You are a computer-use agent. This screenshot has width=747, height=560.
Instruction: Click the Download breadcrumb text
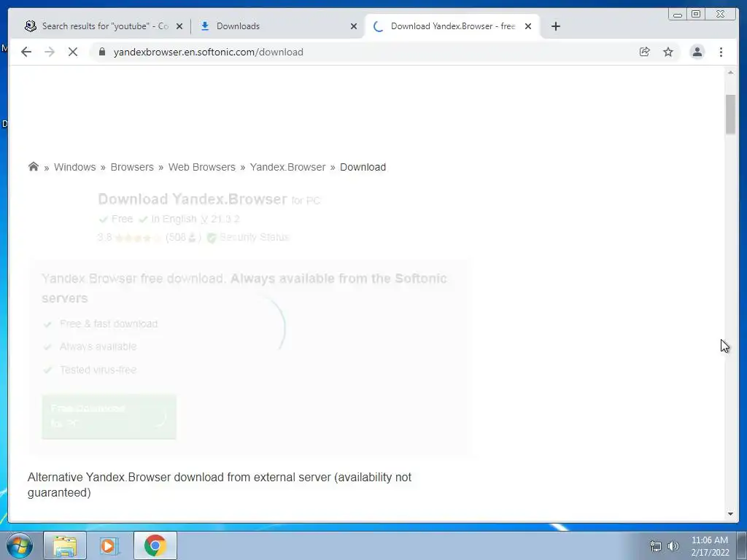pyautogui.click(x=363, y=167)
